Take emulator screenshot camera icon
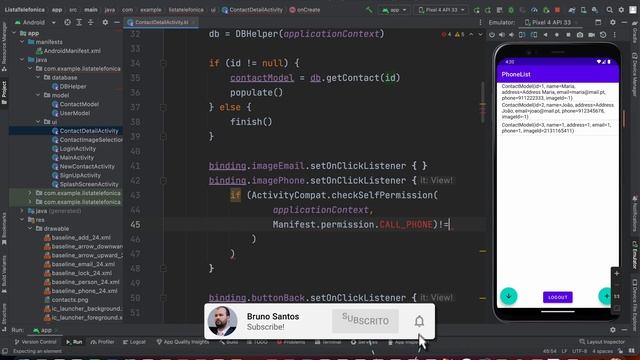 point(580,35)
